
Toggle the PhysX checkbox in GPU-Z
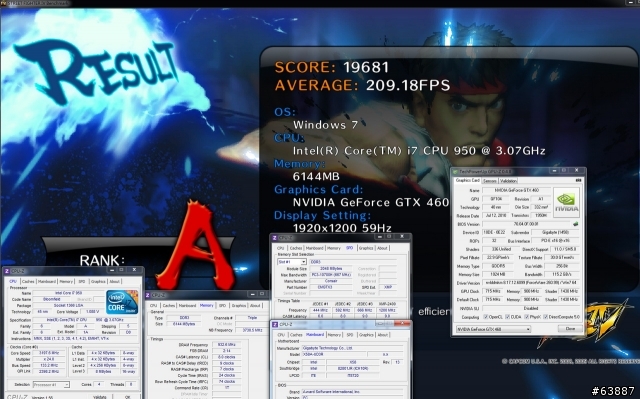pyautogui.click(x=527, y=317)
